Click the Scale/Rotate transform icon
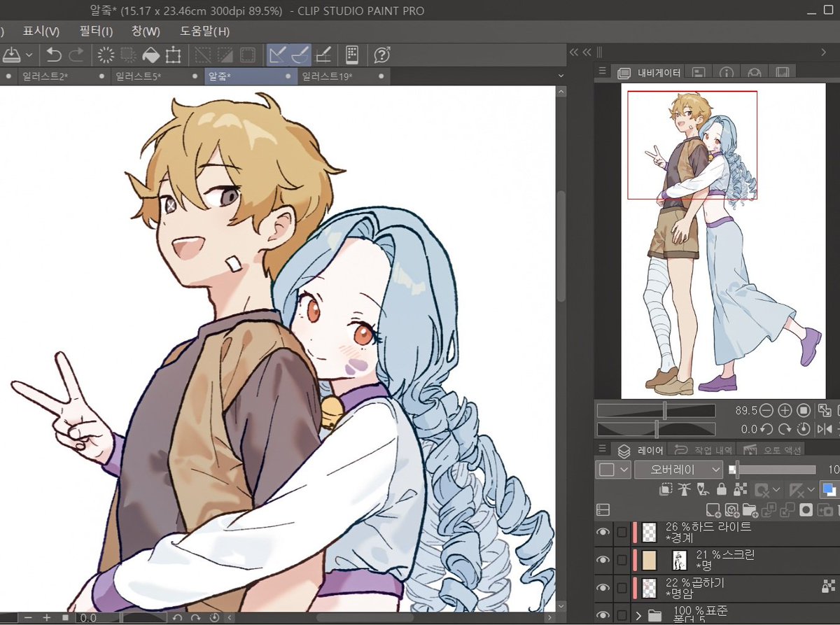The image size is (840, 625). 173,55
